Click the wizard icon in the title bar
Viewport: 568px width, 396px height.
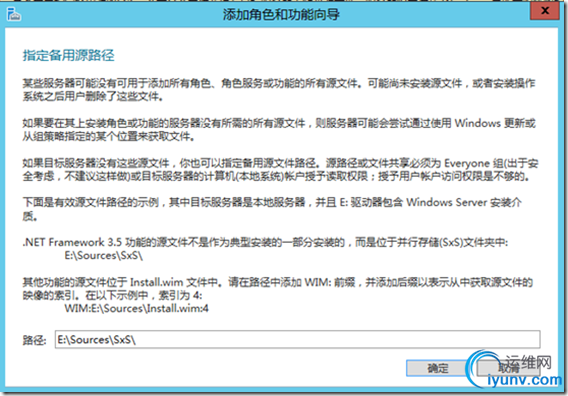point(14,14)
